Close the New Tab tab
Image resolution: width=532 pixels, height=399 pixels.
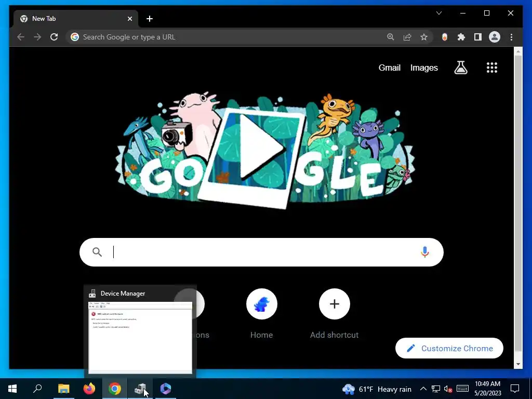[x=129, y=19]
